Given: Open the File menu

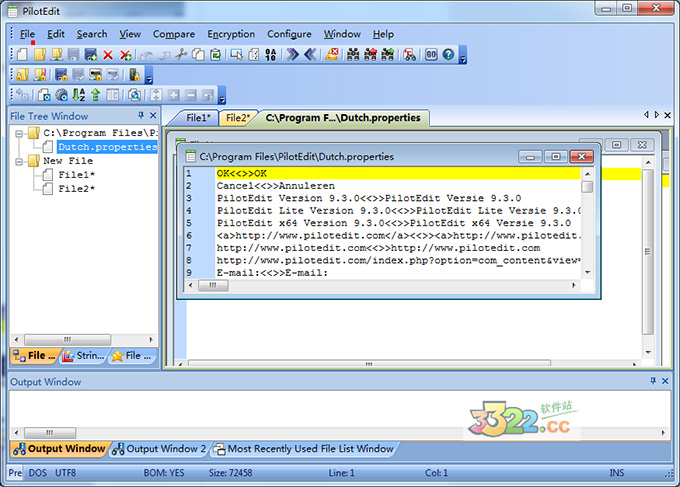Looking at the screenshot, I should [27, 34].
